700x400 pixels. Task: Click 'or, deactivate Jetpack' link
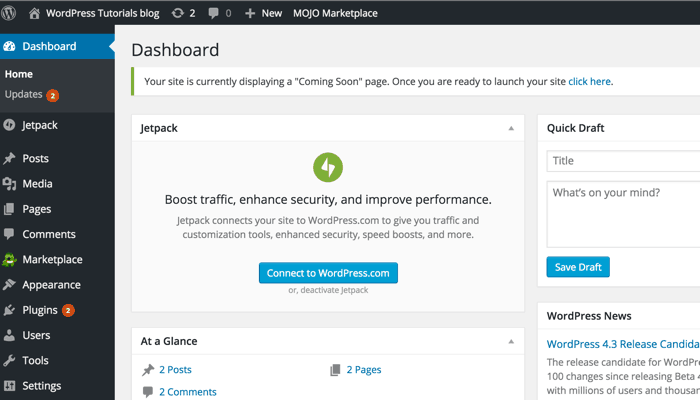(x=328, y=290)
